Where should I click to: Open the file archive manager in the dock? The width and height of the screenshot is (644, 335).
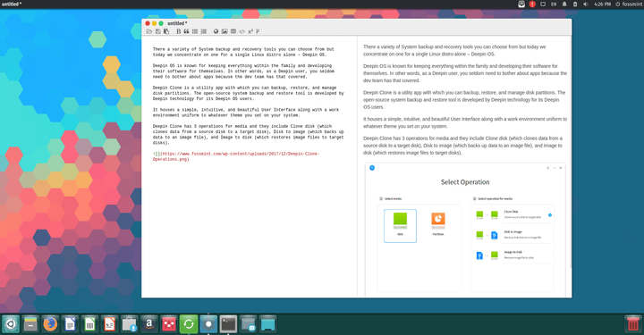pos(30,324)
